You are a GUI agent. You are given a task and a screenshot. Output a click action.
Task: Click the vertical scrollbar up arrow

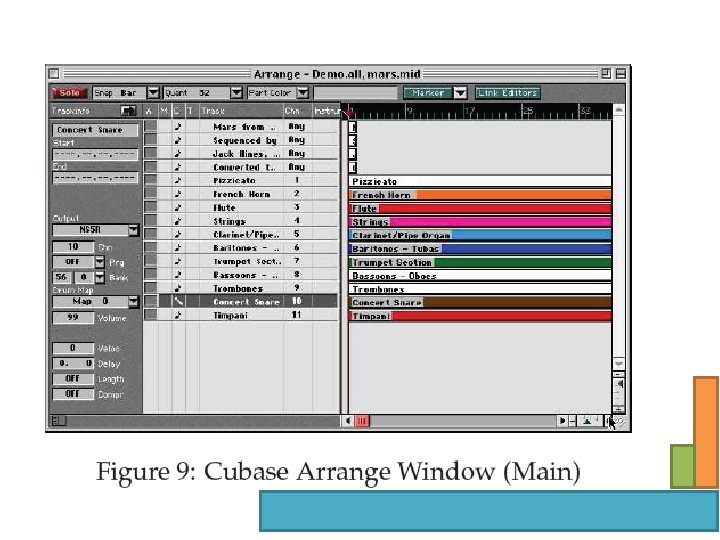[x=619, y=110]
